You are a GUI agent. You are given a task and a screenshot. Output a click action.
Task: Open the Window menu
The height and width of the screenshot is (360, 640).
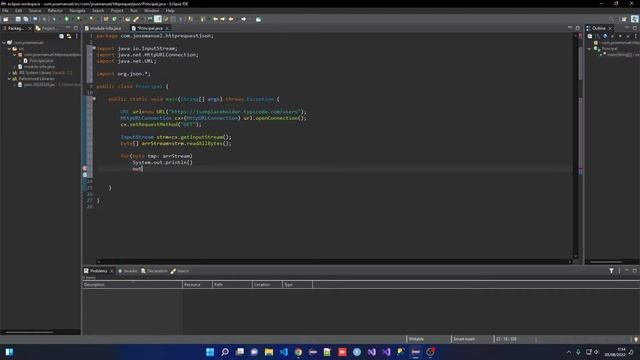pos(151,11)
